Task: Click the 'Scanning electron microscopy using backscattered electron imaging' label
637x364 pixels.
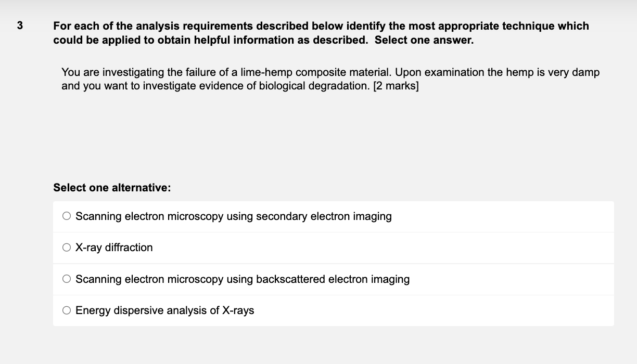Action: [x=242, y=279]
